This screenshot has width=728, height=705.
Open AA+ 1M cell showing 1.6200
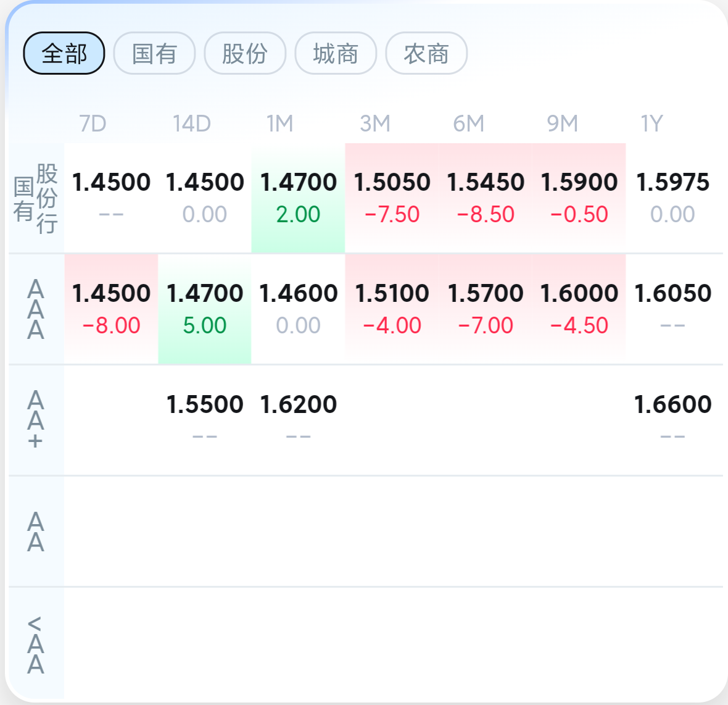(x=298, y=420)
